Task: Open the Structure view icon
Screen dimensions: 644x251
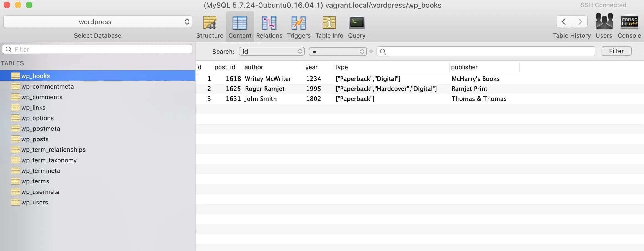Action: (x=210, y=23)
